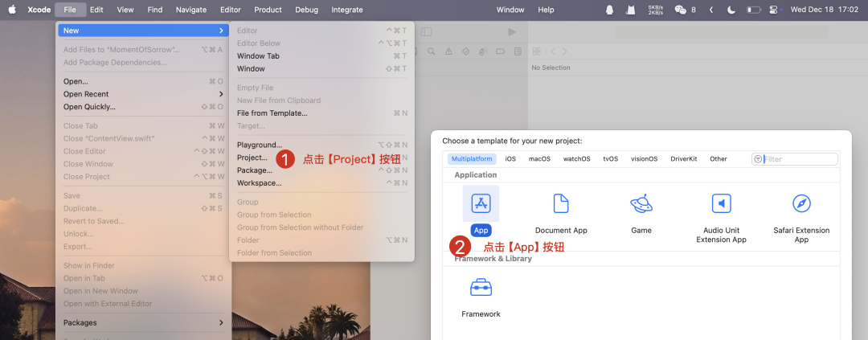The width and height of the screenshot is (868, 340).
Task: Open WeChat from the menu bar
Action: point(681,10)
